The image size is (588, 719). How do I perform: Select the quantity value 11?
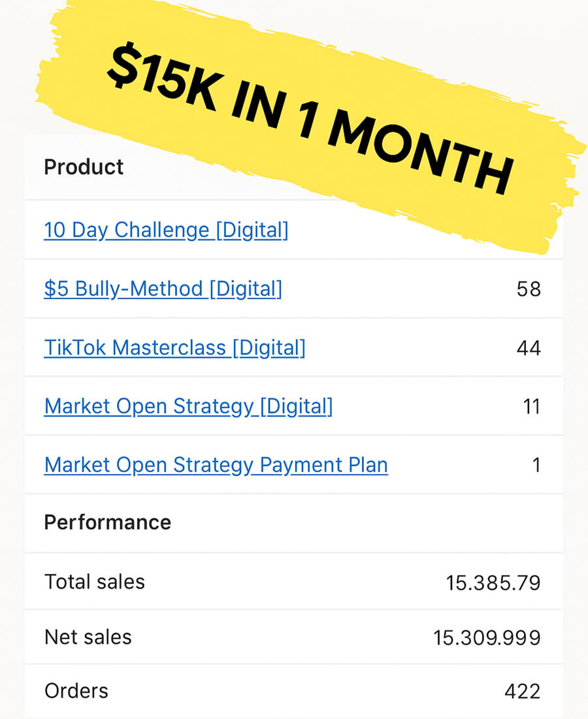click(x=532, y=407)
